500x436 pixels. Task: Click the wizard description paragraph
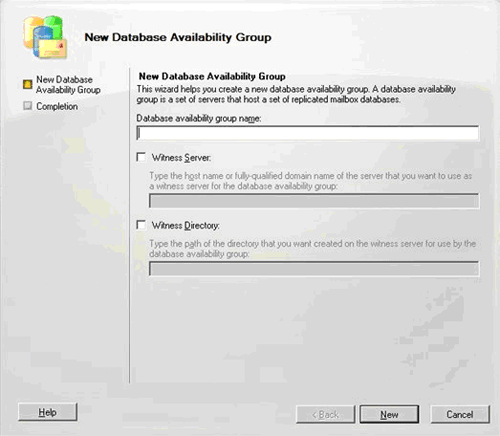click(x=296, y=94)
